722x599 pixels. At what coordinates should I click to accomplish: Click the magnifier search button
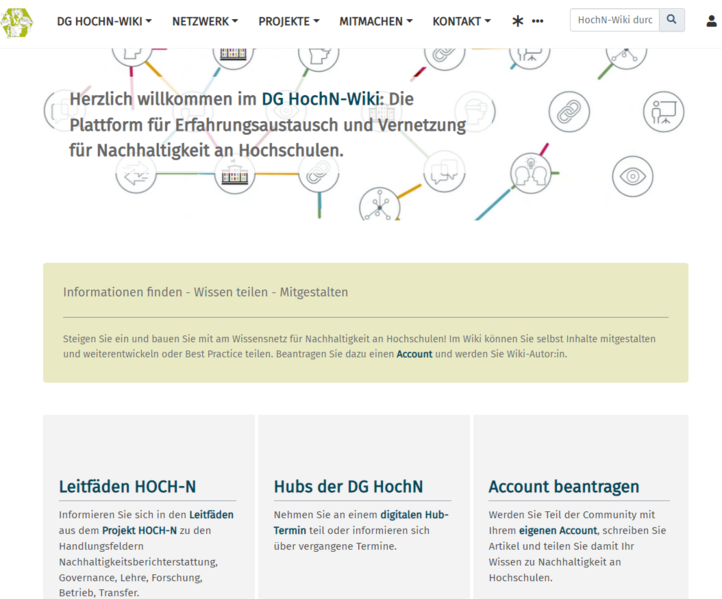[x=672, y=20]
